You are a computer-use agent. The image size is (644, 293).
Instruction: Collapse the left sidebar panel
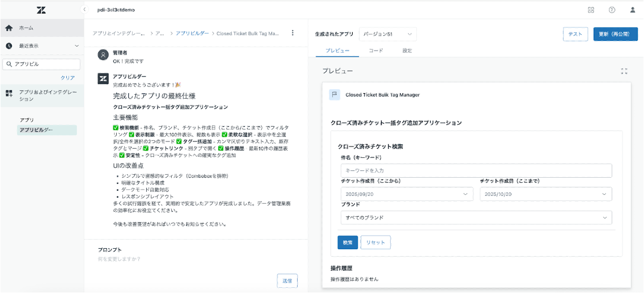tap(84, 10)
